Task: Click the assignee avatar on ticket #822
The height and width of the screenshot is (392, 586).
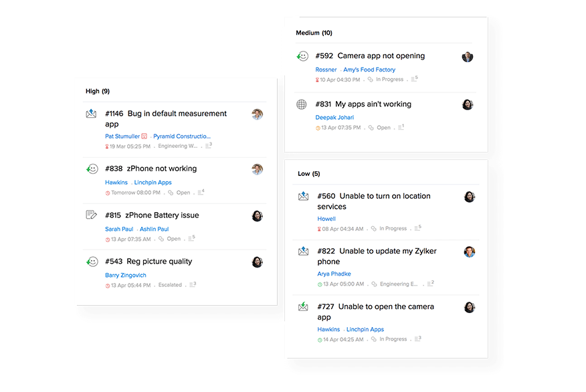Action: point(469,252)
